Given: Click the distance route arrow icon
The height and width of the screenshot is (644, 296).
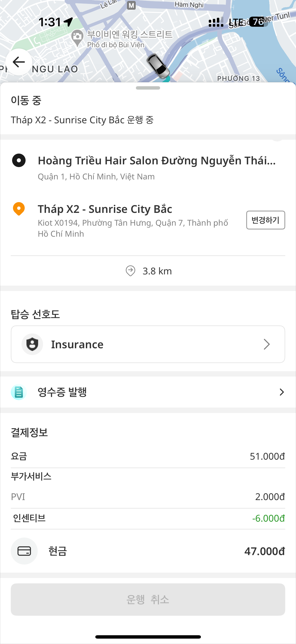Looking at the screenshot, I should click(x=130, y=271).
